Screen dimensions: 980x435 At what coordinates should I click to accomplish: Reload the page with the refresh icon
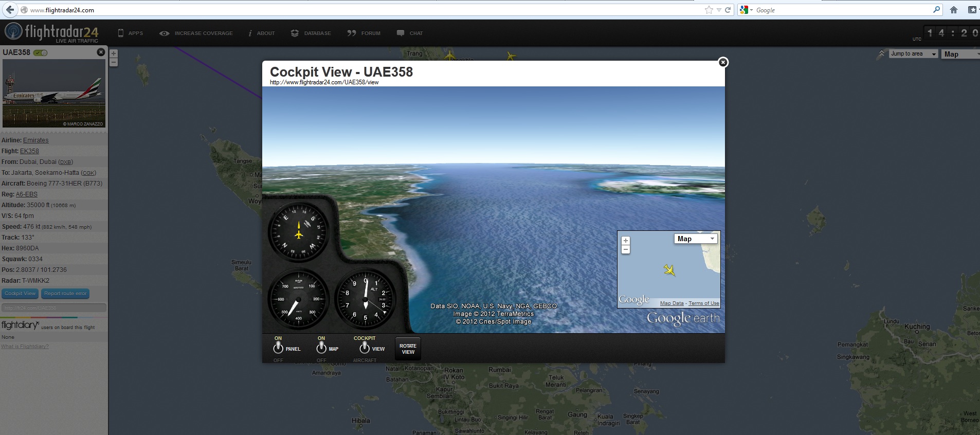pos(728,10)
